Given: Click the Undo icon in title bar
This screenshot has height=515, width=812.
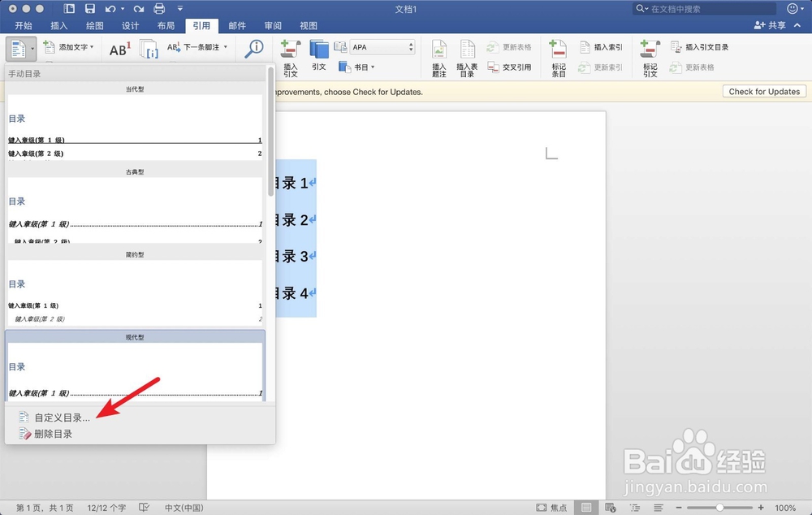Looking at the screenshot, I should [110, 9].
